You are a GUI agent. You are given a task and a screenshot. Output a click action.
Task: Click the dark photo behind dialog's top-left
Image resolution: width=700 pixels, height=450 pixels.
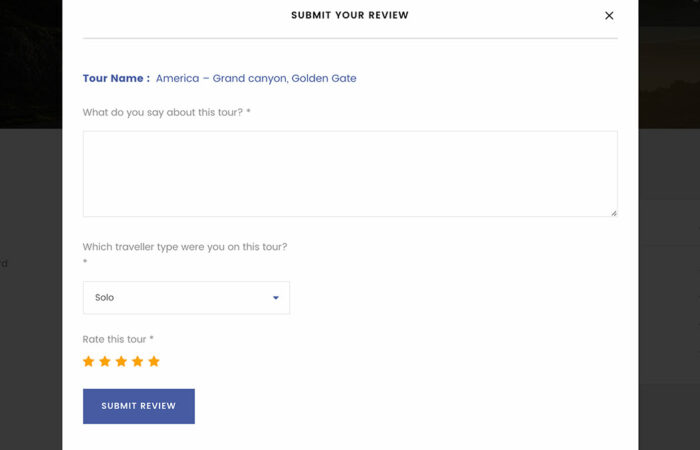coord(30,60)
